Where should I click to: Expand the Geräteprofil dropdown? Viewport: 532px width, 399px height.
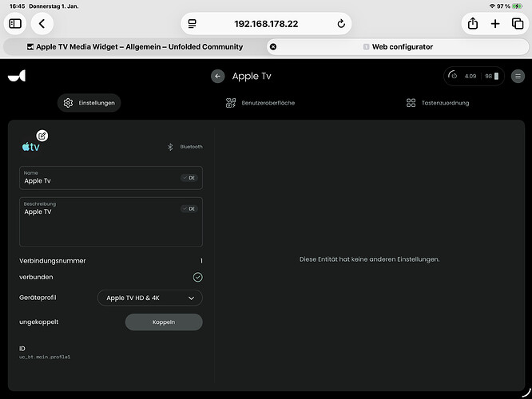[150, 298]
